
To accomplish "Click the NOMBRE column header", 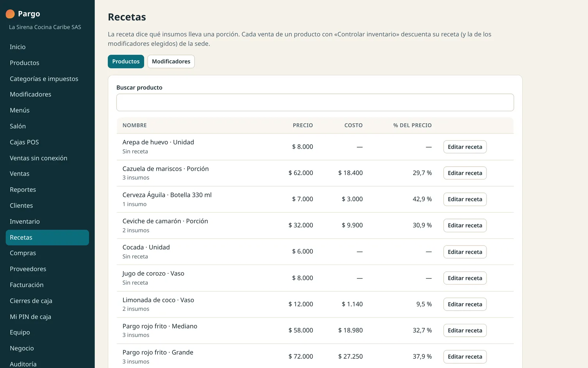I will [x=135, y=125].
